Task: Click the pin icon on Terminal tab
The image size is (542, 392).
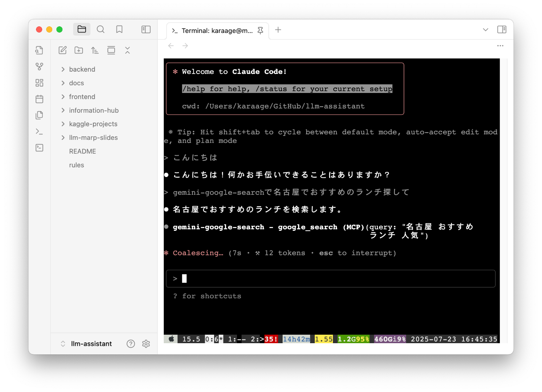Action: (260, 31)
